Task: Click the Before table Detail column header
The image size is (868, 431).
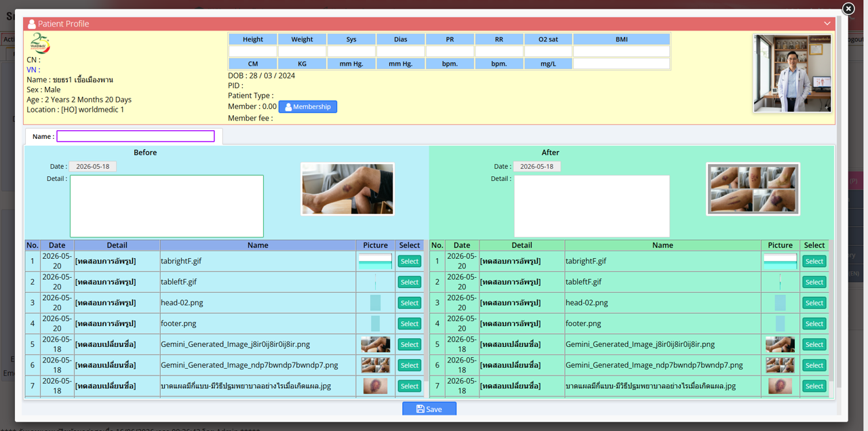Action: click(x=117, y=245)
